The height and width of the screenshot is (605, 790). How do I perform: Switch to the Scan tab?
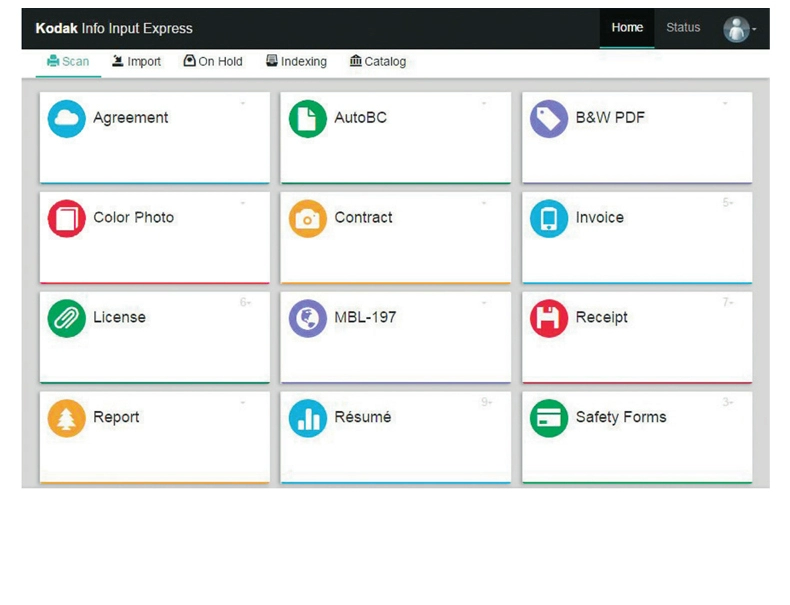pos(68,61)
